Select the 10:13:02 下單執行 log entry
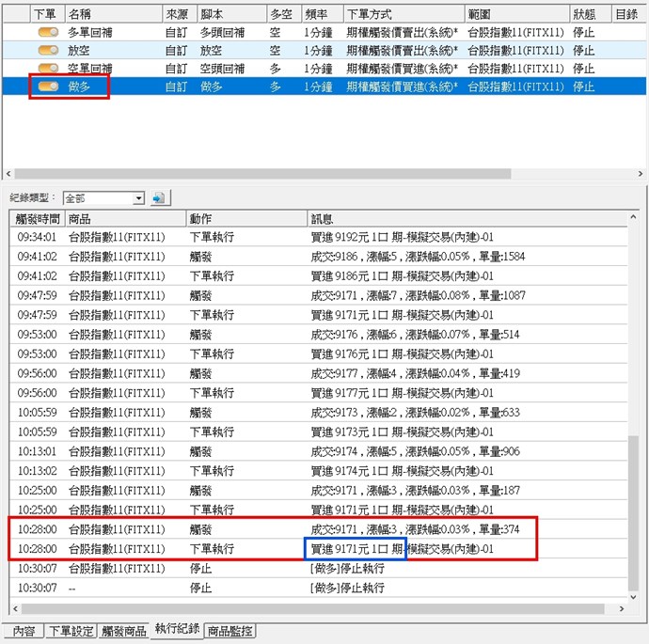649x644 pixels. 319,471
